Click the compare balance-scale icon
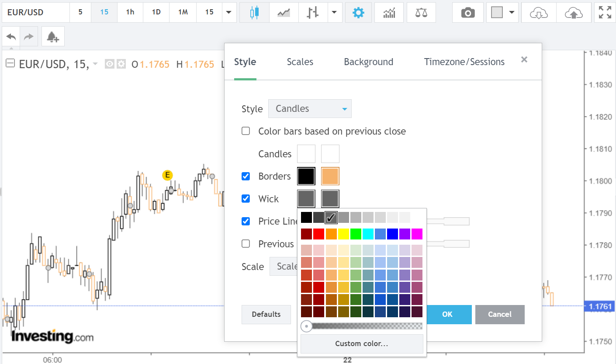The width and height of the screenshot is (616, 364). pyautogui.click(x=421, y=12)
